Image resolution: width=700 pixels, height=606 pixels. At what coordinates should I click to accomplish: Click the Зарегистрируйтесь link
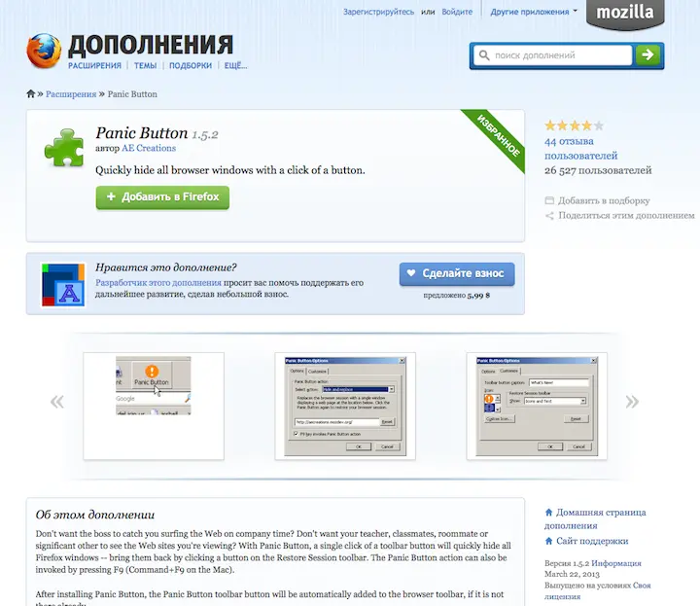pyautogui.click(x=378, y=12)
